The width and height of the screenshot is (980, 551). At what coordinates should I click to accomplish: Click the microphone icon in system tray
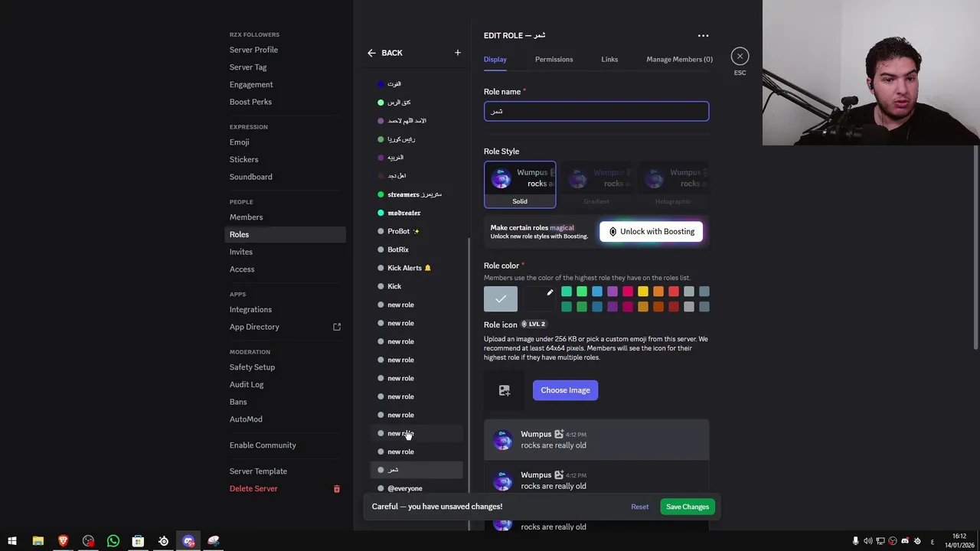tap(855, 541)
